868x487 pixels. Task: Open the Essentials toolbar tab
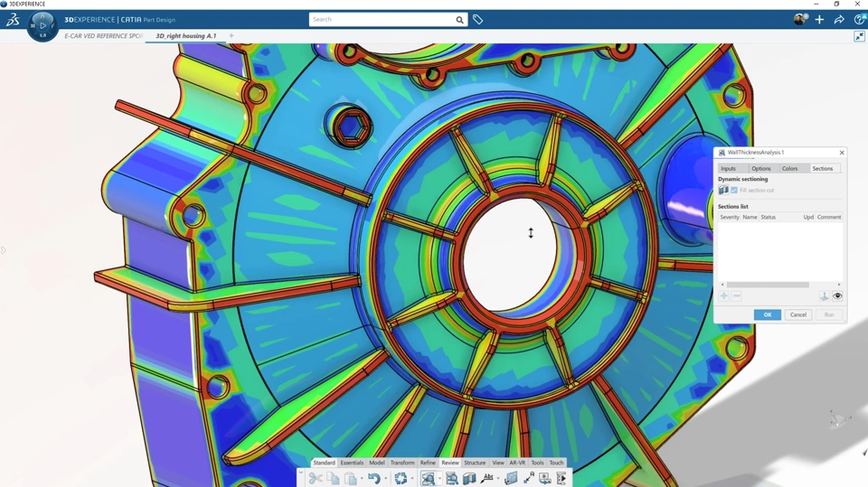352,463
